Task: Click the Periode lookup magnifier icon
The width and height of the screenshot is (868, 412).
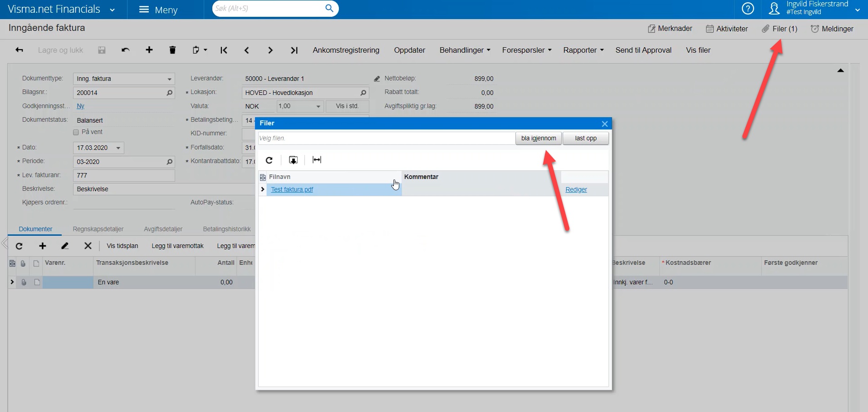Action: pyautogui.click(x=170, y=162)
